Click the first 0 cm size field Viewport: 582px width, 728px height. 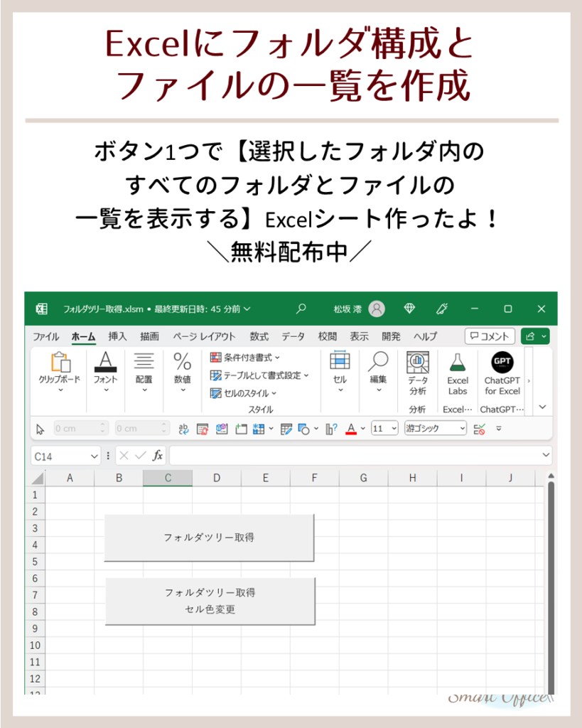tap(81, 428)
